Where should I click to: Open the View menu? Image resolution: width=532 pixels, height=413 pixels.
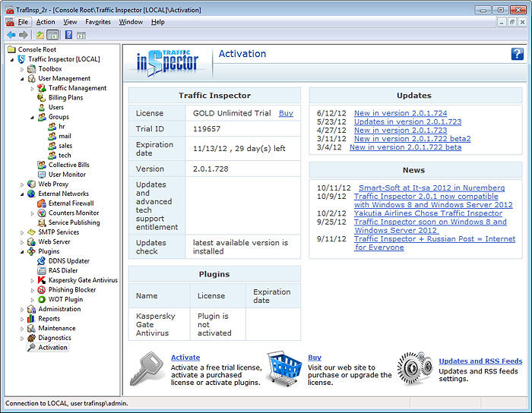(70, 22)
